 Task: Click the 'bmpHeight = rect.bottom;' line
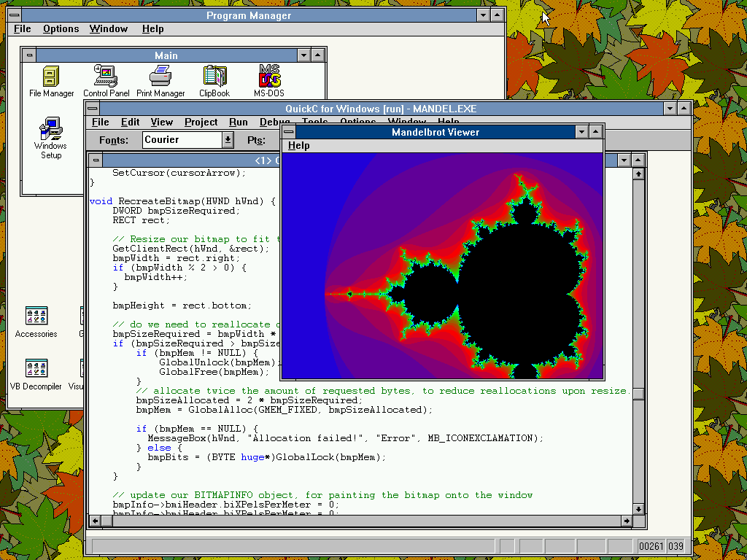pos(182,306)
